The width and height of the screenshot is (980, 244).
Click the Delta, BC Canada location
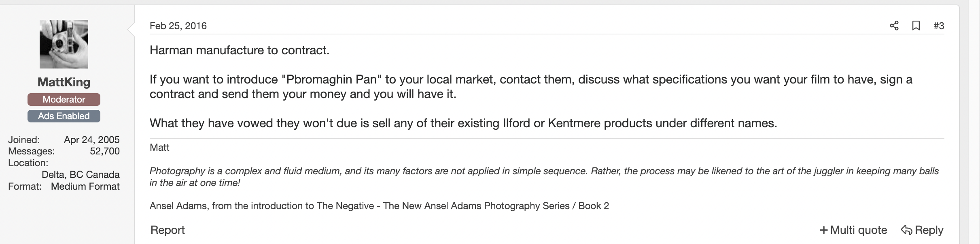81,175
